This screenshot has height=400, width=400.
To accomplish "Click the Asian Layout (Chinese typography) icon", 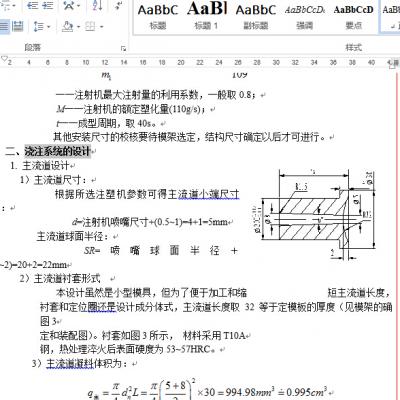I will (x=69, y=5).
